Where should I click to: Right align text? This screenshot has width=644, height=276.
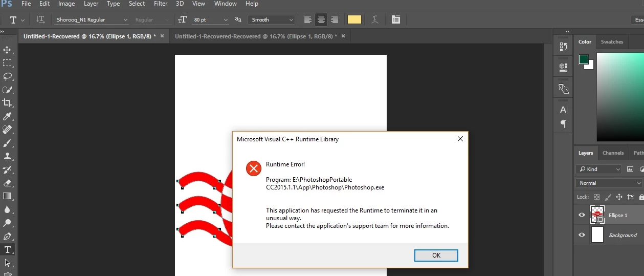click(335, 19)
